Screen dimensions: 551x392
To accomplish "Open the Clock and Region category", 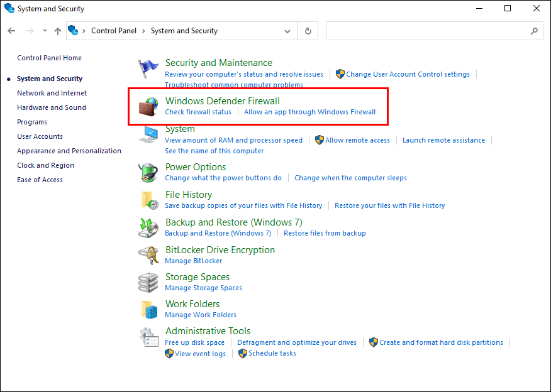I will [x=45, y=165].
